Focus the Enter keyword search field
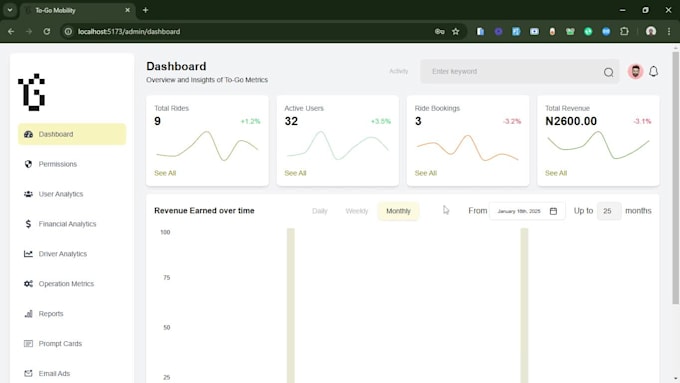 tap(520, 72)
